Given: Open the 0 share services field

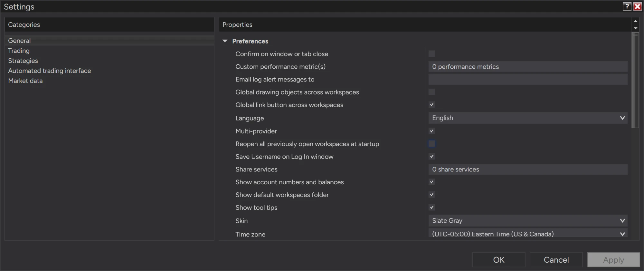Looking at the screenshot, I should point(528,169).
